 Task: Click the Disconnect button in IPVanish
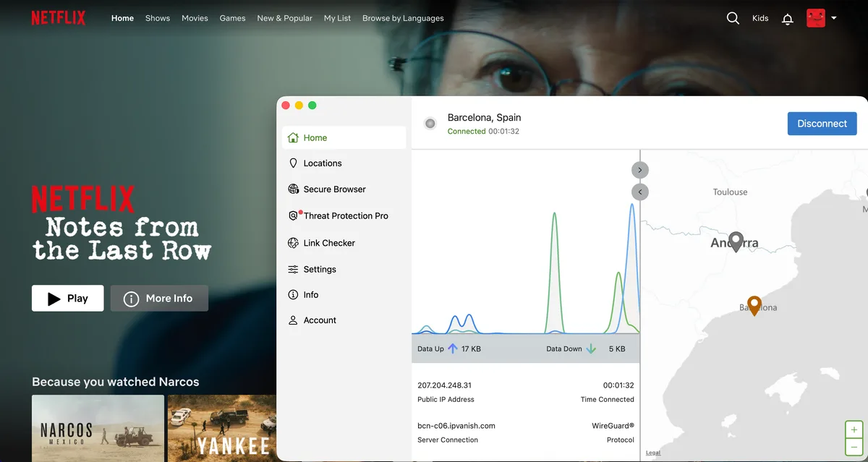[x=822, y=124]
